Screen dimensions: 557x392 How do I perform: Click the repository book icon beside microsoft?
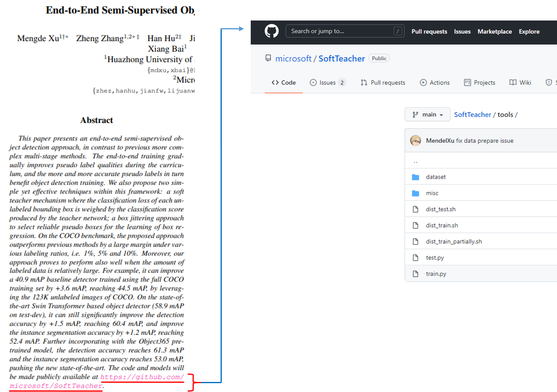(x=268, y=58)
